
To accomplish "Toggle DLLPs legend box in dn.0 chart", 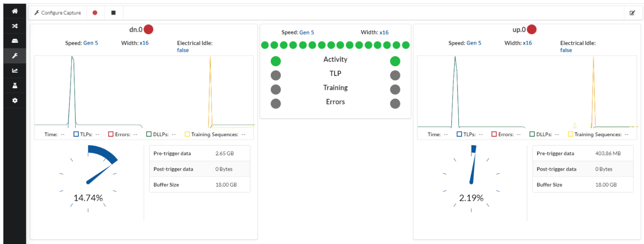I will pos(149,135).
